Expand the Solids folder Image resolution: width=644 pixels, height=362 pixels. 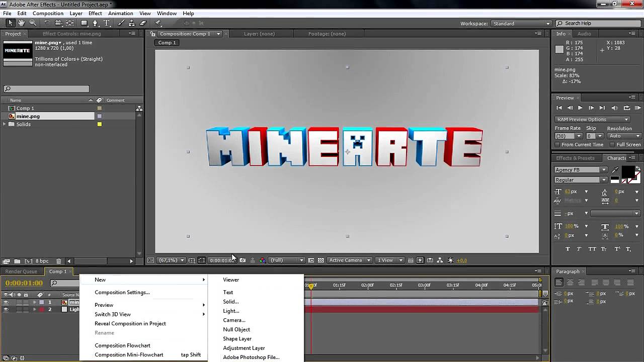tap(5, 124)
